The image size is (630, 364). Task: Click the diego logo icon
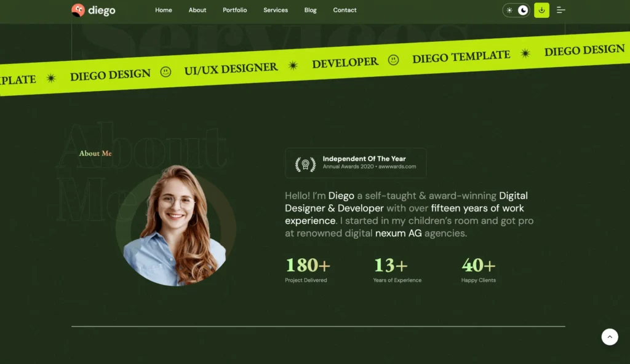[78, 10]
